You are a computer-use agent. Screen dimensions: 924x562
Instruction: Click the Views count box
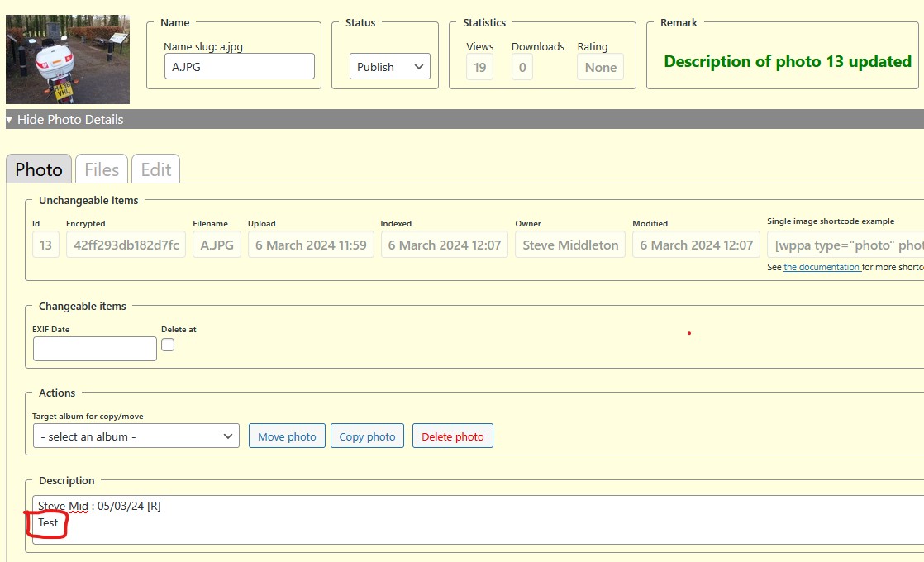click(x=479, y=68)
